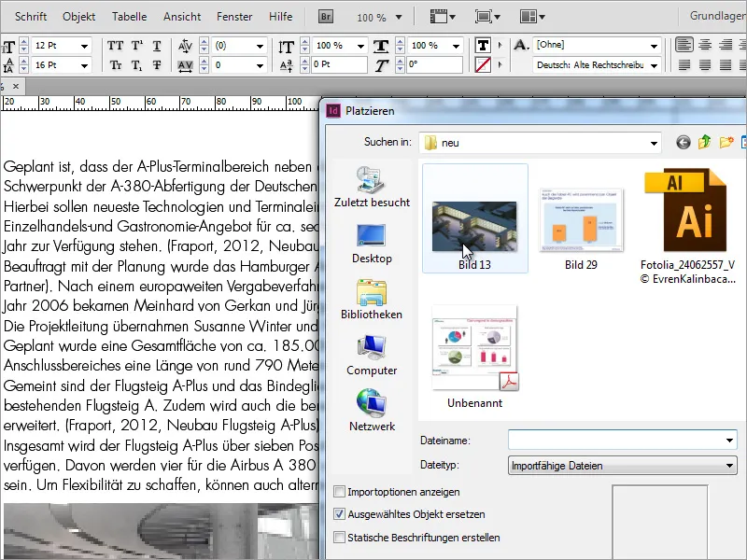The width and height of the screenshot is (747, 560).
Task: Open arrange documents dropdown
Action: (x=532, y=17)
